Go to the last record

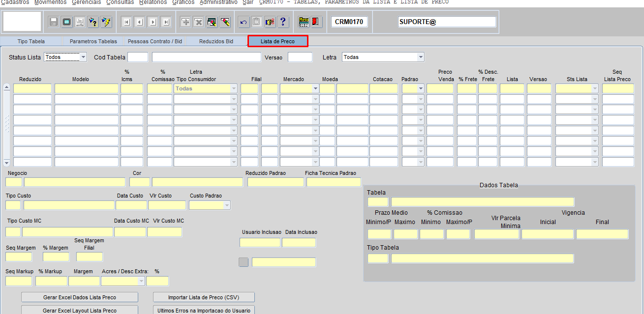(x=166, y=22)
